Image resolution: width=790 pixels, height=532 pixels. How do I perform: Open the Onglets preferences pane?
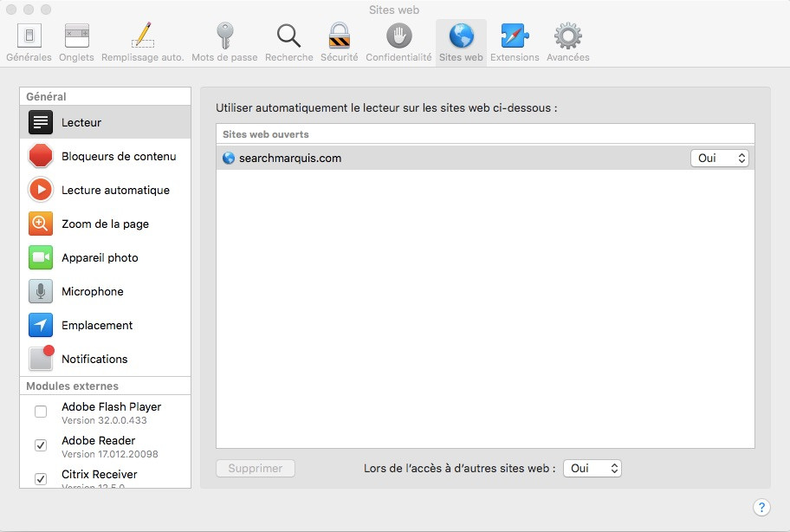tap(77, 41)
